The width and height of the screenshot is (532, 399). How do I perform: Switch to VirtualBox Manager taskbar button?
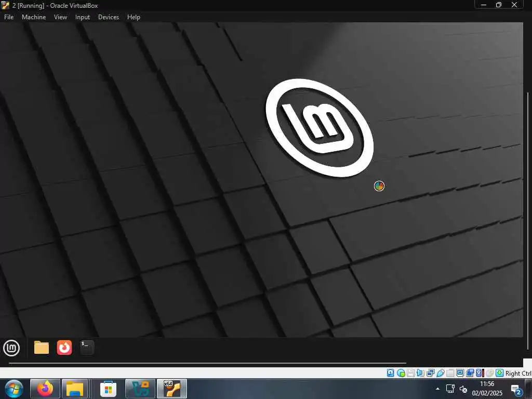140,389
